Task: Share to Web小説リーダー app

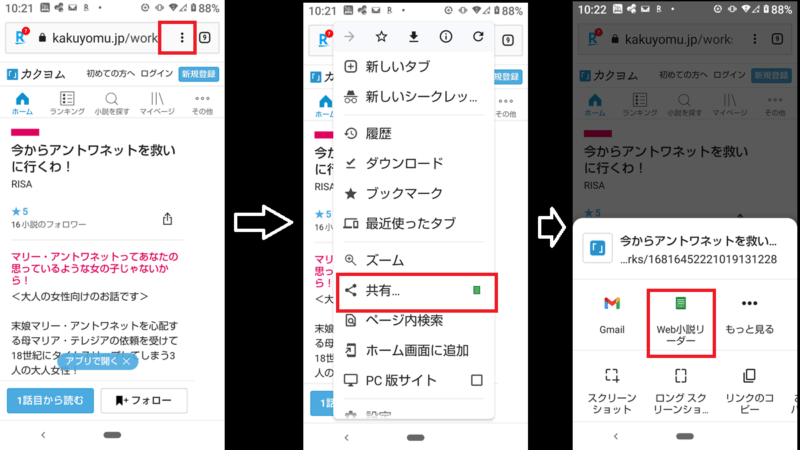Action: [681, 320]
